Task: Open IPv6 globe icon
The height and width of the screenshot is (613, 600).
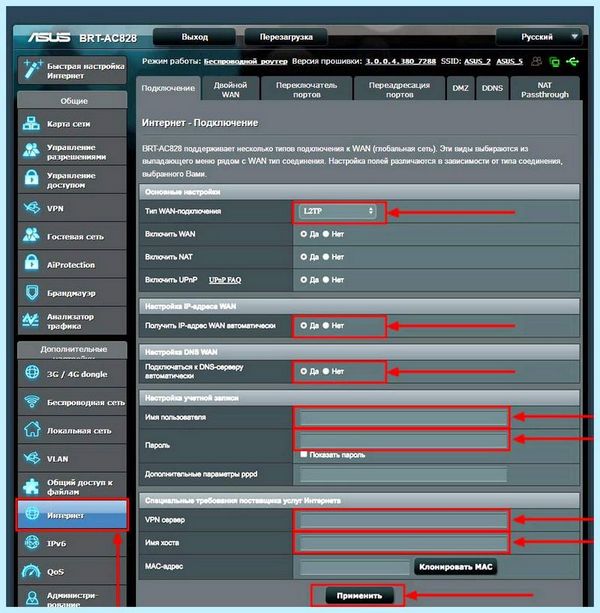Action: click(x=32, y=543)
